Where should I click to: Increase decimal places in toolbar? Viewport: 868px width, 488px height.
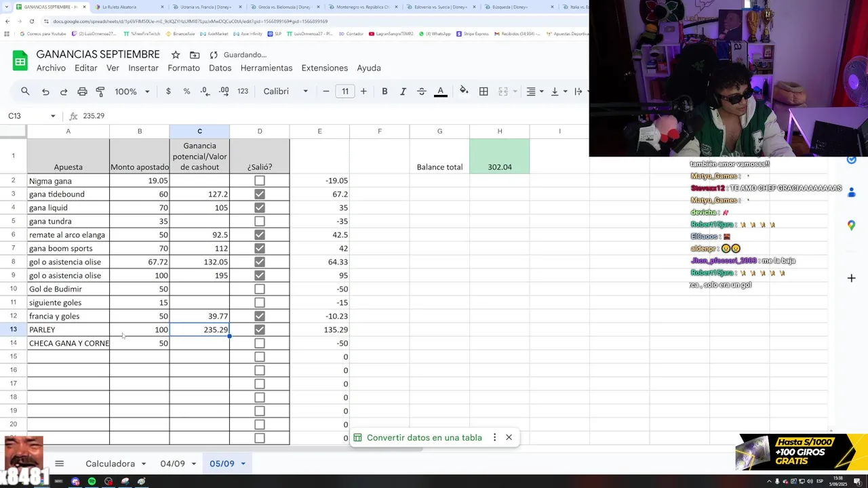(x=224, y=91)
